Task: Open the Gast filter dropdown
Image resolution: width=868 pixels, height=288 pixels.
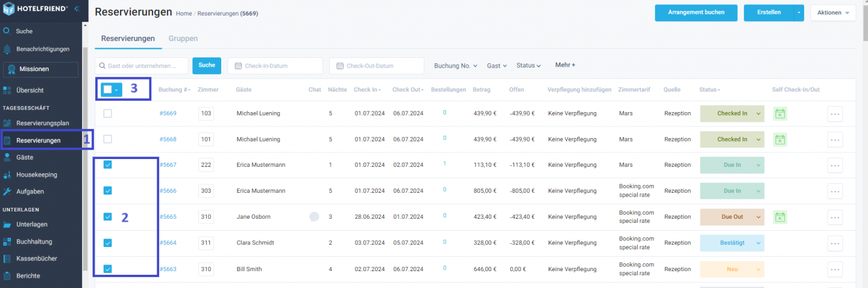Action: point(497,66)
